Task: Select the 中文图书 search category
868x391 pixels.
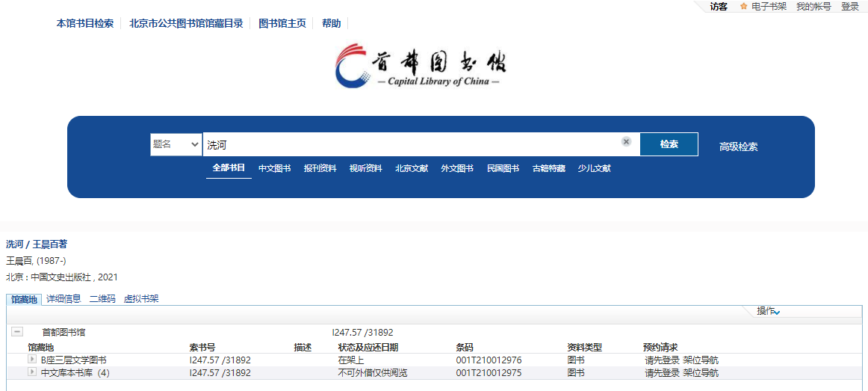Action: [x=274, y=168]
